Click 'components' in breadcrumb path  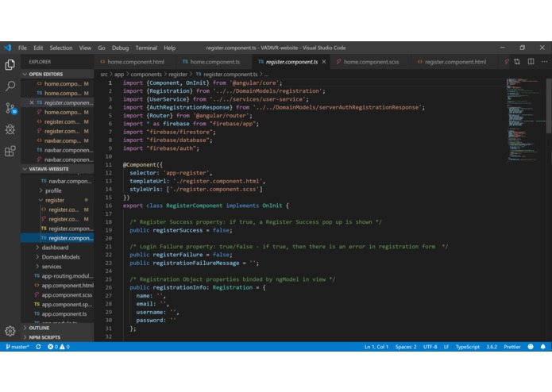click(x=146, y=74)
